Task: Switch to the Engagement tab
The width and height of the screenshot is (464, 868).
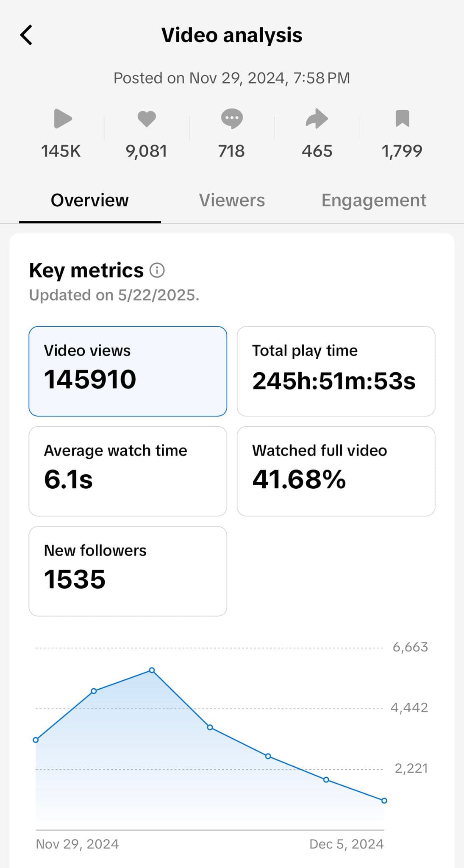Action: pos(374,200)
